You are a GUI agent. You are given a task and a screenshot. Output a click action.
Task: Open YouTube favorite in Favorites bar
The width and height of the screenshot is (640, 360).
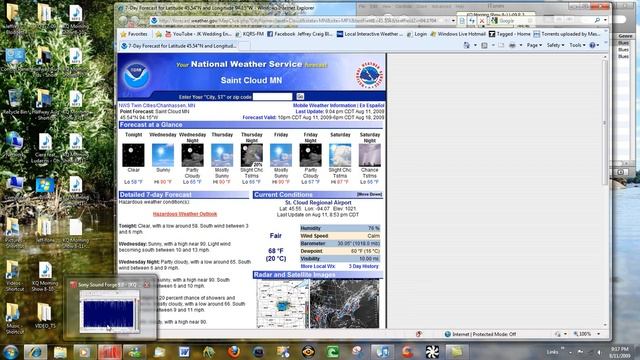tap(198, 34)
